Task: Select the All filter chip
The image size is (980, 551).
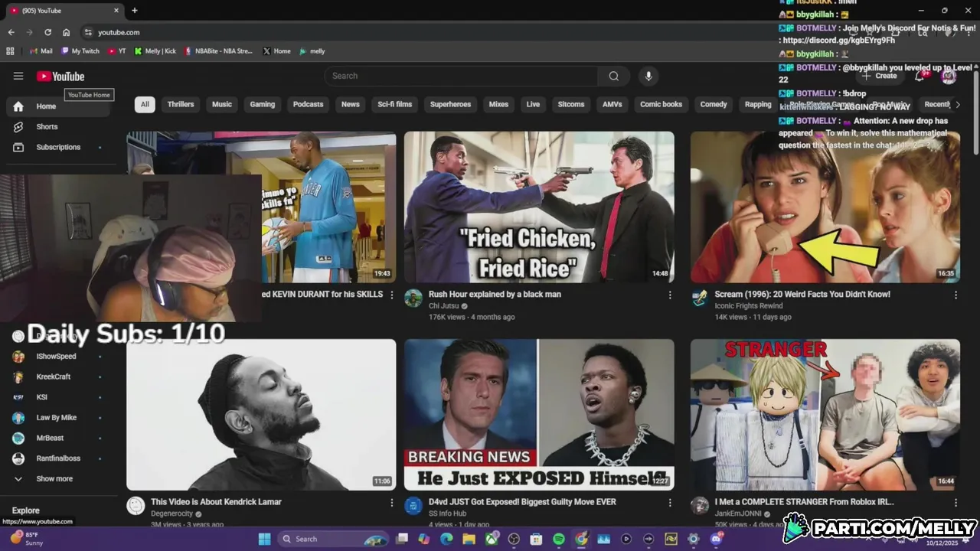Action: pos(145,104)
